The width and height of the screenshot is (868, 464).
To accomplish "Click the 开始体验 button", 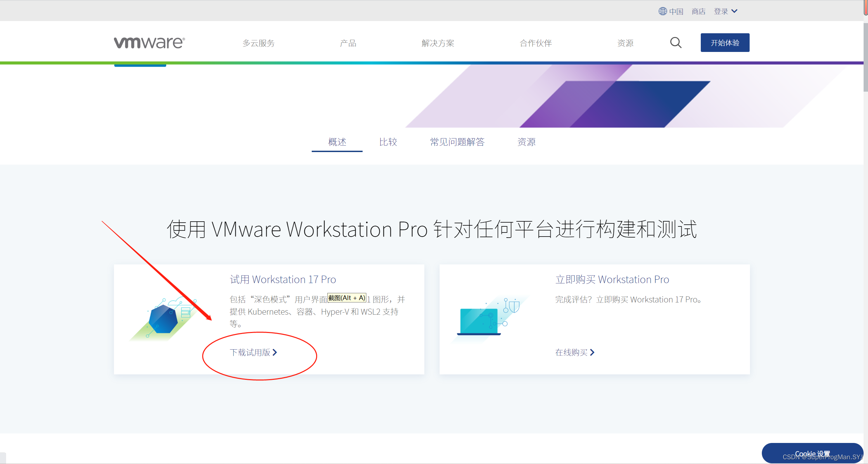I will 725,43.
